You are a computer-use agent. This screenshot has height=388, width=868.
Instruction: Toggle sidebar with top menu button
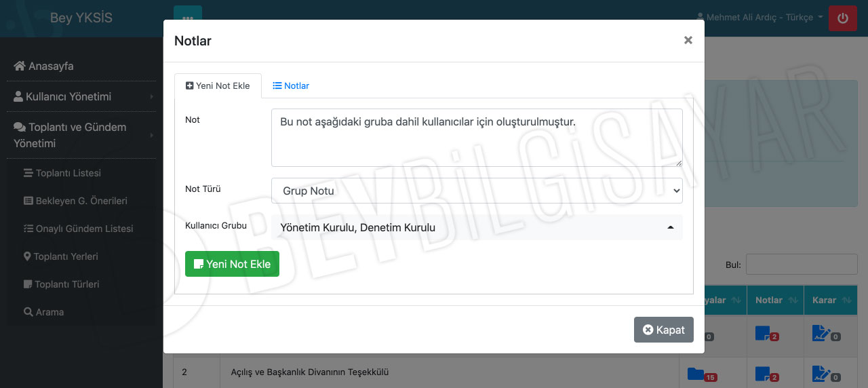point(187,18)
